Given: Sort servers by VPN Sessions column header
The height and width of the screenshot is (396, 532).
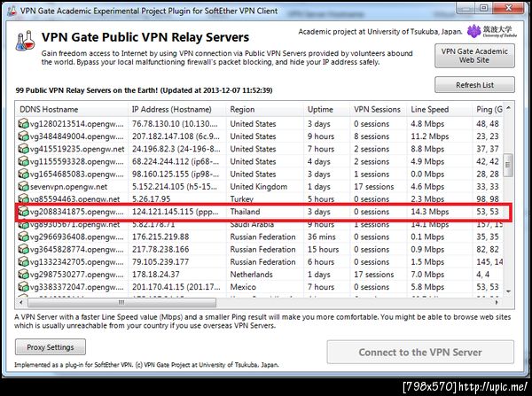Looking at the screenshot, I should (379, 109).
